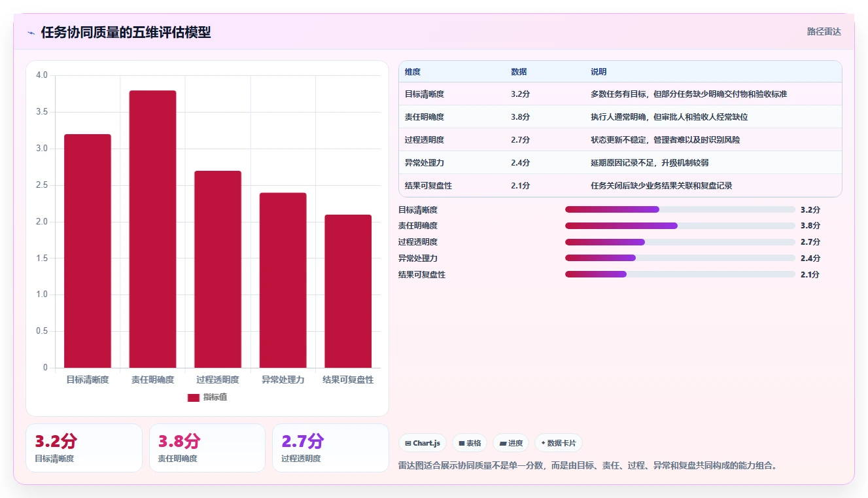Click the 2.7分 value in the table
This screenshot has height=498, width=868.
coord(521,140)
